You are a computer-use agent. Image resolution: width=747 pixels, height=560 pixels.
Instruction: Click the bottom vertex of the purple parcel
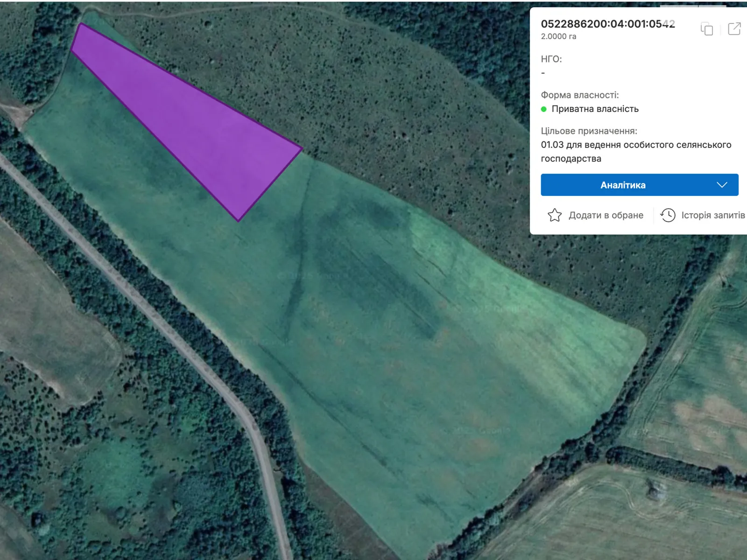(239, 221)
